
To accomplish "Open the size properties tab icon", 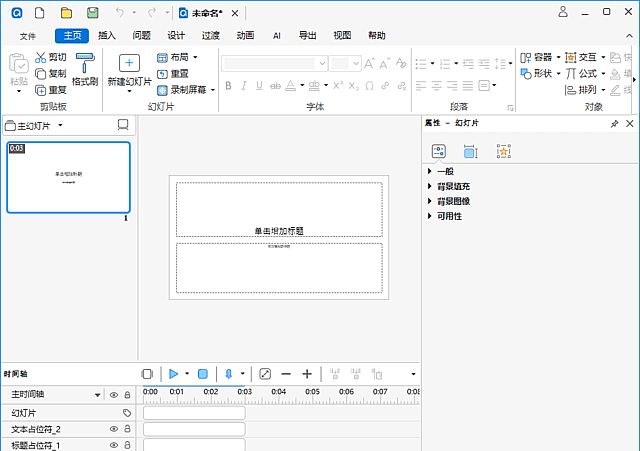I will tap(471, 151).
